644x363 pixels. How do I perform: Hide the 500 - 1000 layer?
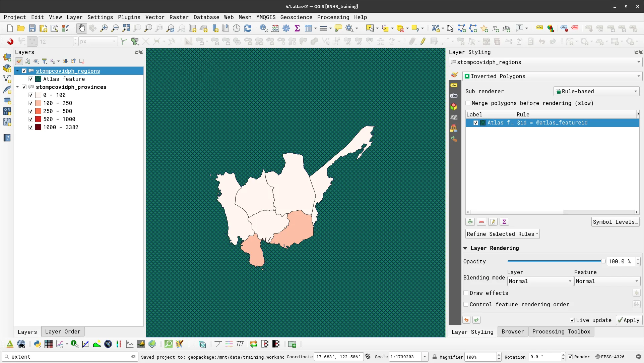(x=30, y=119)
